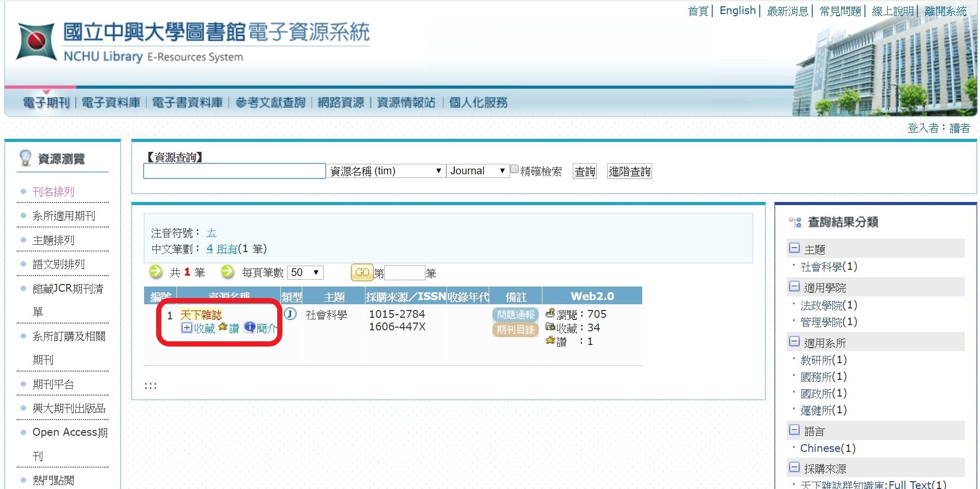The height and width of the screenshot is (489, 980).
Task: Click the lightbulb icon beside 資源瀏覽
Action: 25,158
